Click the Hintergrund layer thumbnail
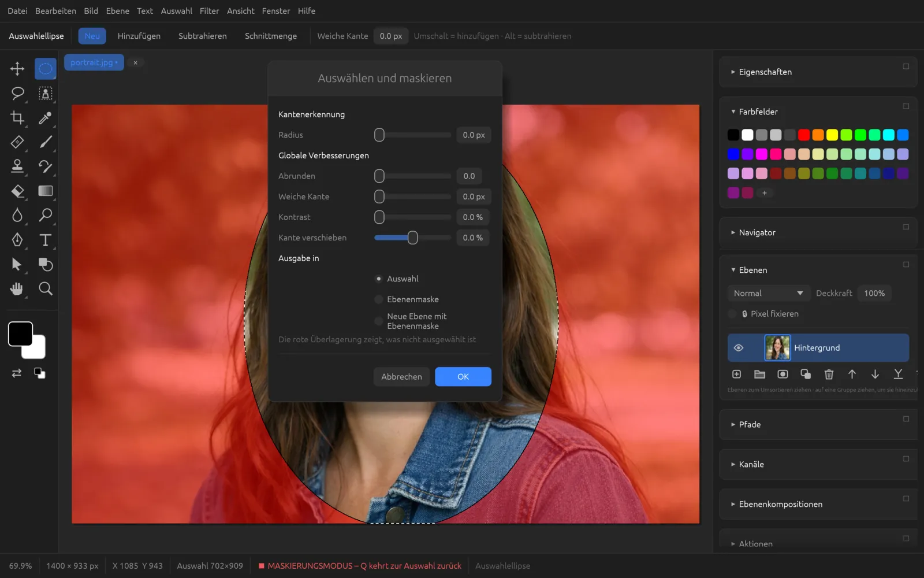Viewport: 924px width, 578px height. coord(777,348)
